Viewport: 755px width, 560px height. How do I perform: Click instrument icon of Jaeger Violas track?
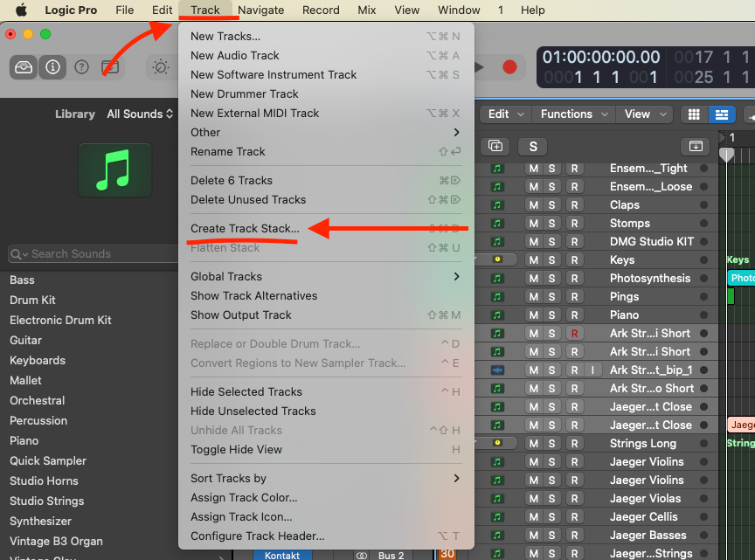click(x=497, y=498)
